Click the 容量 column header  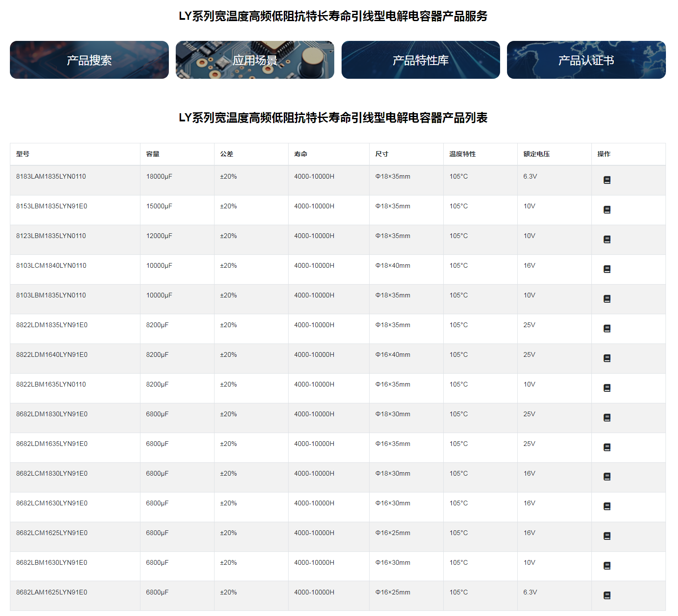point(153,154)
